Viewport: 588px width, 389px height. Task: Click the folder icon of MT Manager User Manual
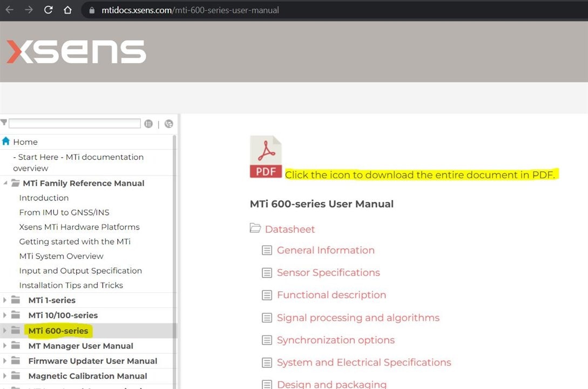pos(15,345)
